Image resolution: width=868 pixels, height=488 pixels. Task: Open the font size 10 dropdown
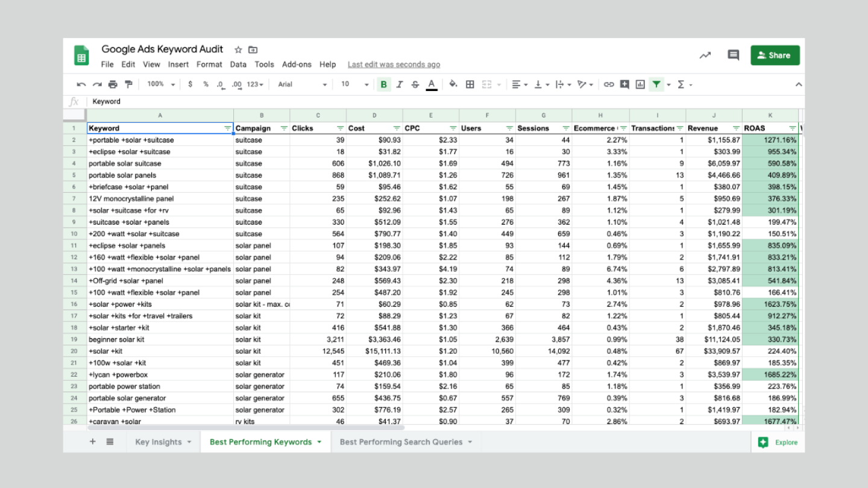click(x=354, y=84)
